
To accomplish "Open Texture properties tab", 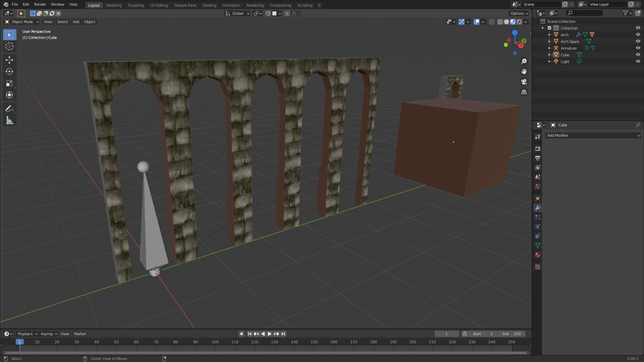I will pos(537,267).
